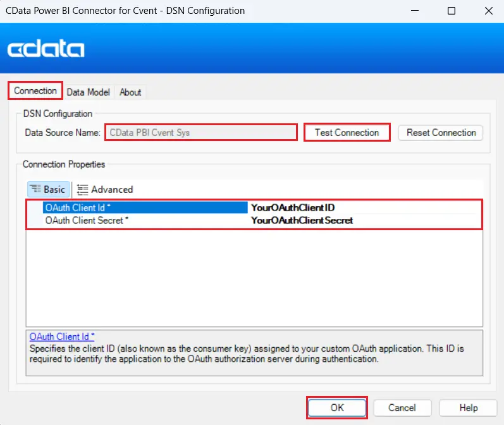Viewport: 504px width, 425px height.
Task: Toggle the Basic properties view
Action: (x=48, y=189)
